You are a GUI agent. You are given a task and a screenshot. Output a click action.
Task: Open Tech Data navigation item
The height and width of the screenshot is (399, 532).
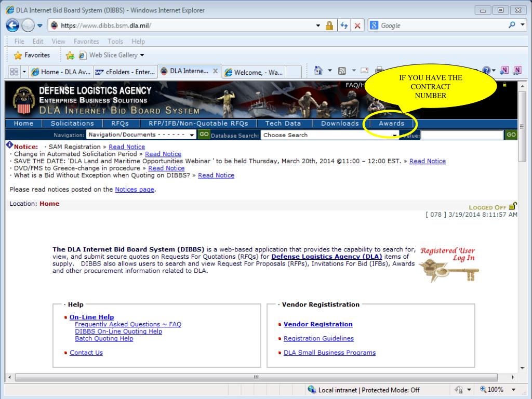coord(283,124)
